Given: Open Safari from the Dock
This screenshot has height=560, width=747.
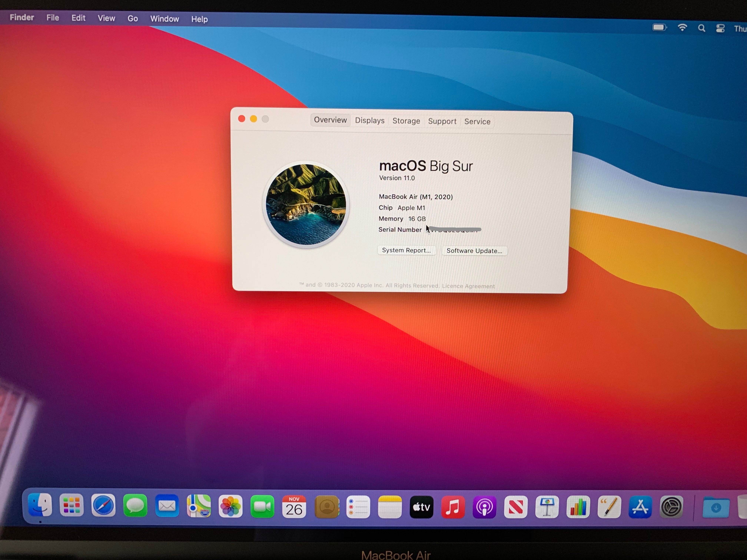Looking at the screenshot, I should pos(103,505).
